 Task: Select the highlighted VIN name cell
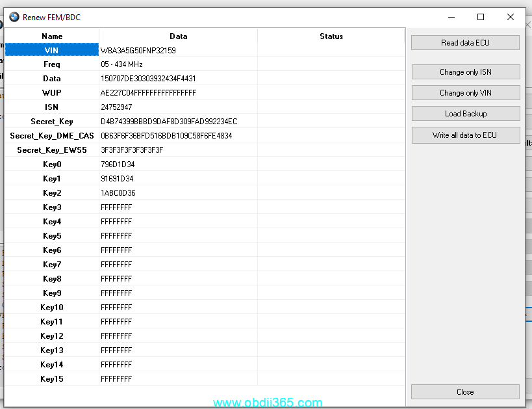tap(52, 50)
